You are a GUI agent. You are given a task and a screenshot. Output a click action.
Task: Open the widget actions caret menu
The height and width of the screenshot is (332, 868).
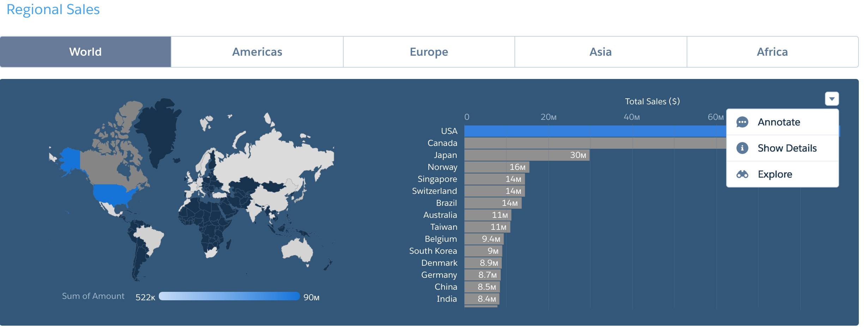coord(832,100)
